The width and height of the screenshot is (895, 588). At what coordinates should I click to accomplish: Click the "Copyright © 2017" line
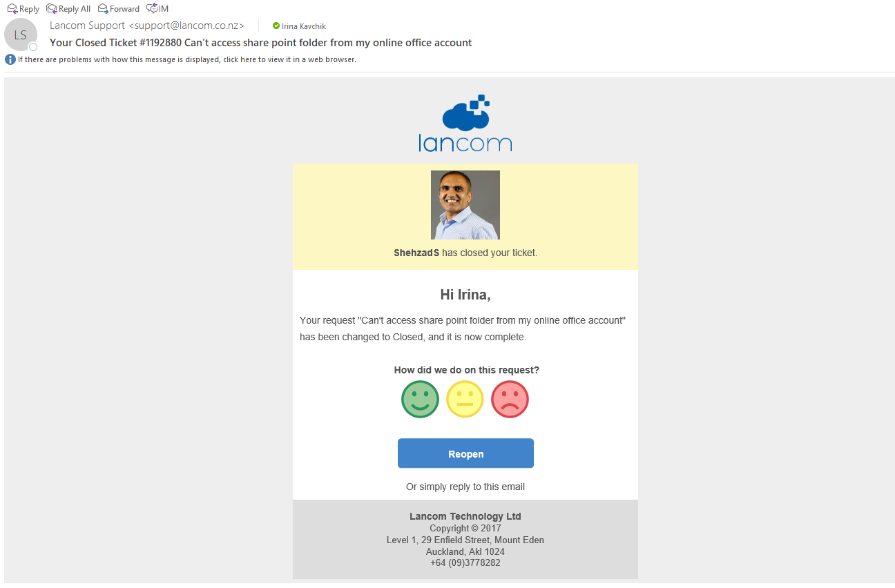[x=465, y=528]
